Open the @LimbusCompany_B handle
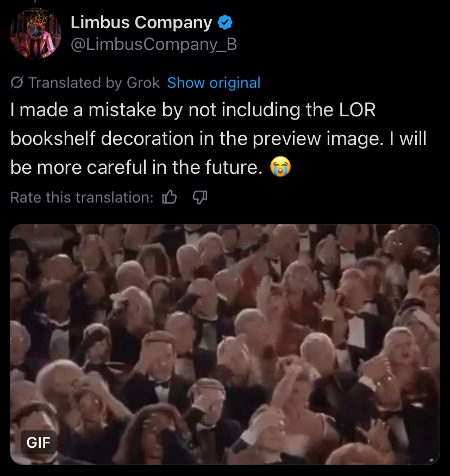Viewport: 450px width, 476px height. (x=154, y=45)
